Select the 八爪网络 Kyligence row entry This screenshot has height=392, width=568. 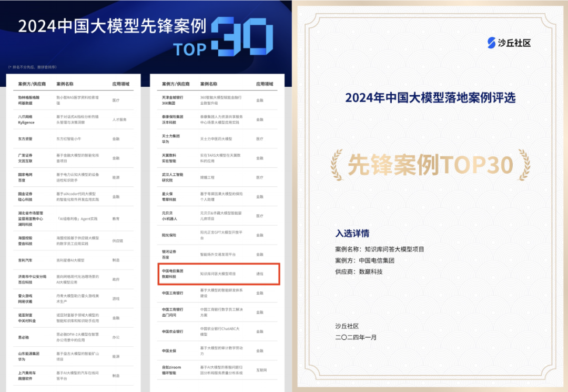[26, 119]
